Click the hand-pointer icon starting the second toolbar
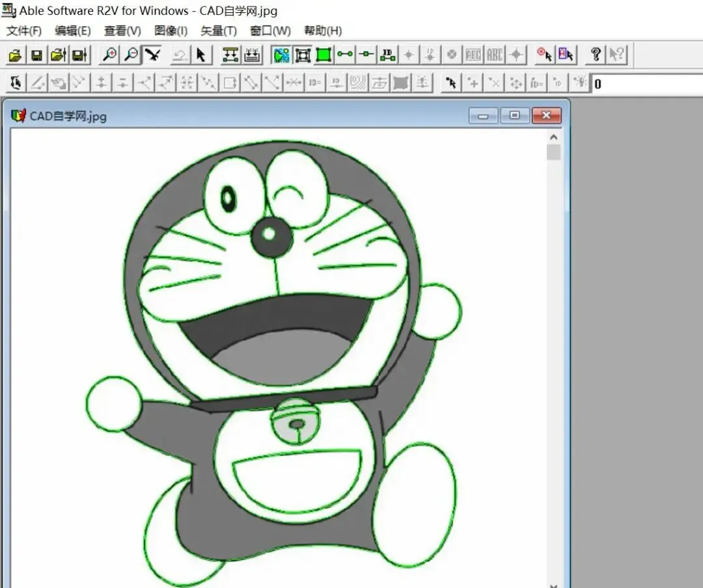The height and width of the screenshot is (588, 703). (16, 83)
